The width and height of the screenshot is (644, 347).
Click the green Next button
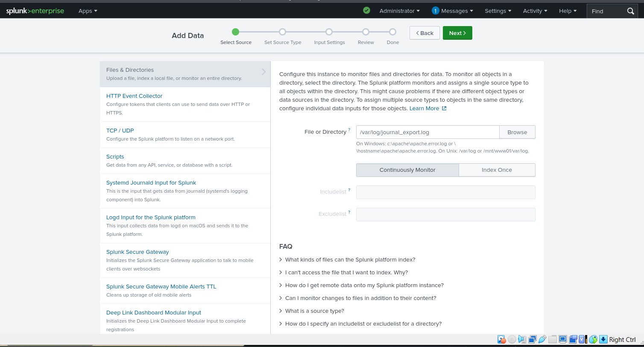[x=457, y=33]
